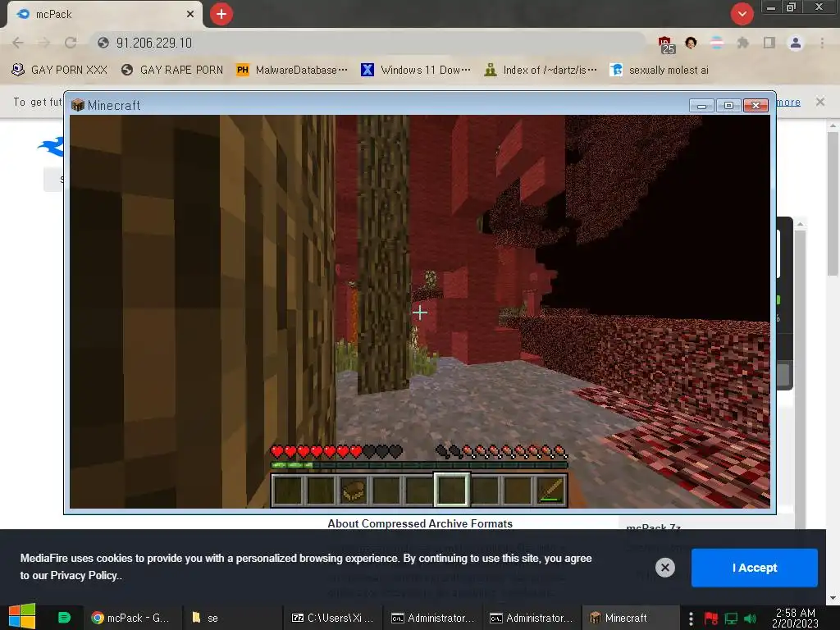This screenshot has width=840, height=630.
Task: Open the Windows Start button
Action: pos(22,617)
